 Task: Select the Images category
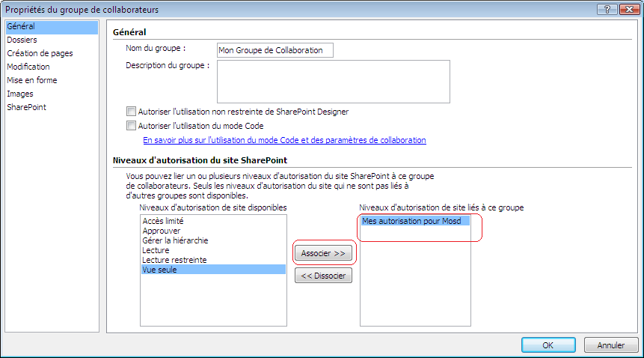(x=20, y=94)
